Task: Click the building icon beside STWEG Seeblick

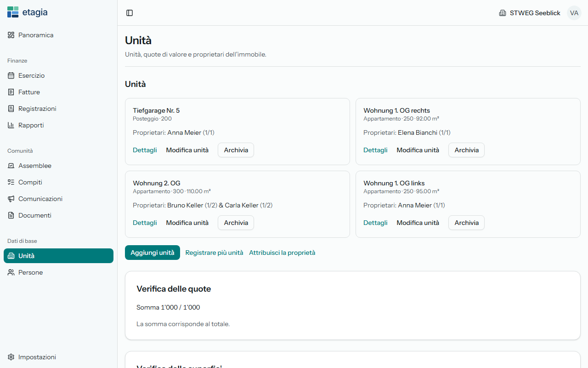Action: [503, 13]
